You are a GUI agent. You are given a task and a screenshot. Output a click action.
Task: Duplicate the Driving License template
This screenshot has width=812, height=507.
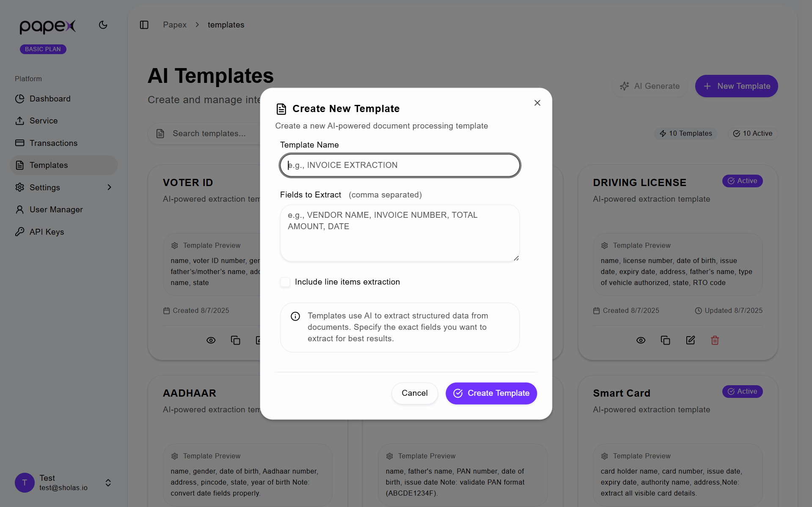(666, 340)
